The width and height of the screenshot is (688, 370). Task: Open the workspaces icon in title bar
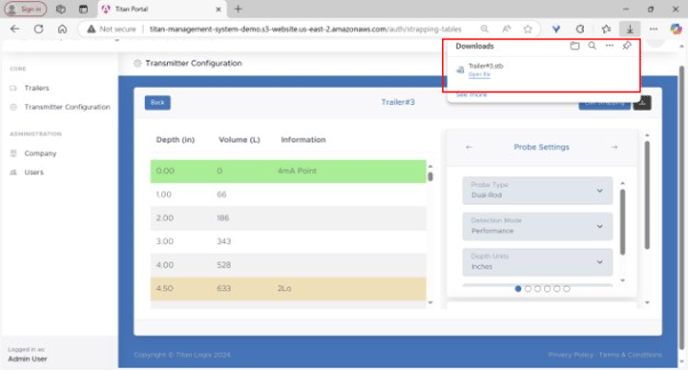61,9
